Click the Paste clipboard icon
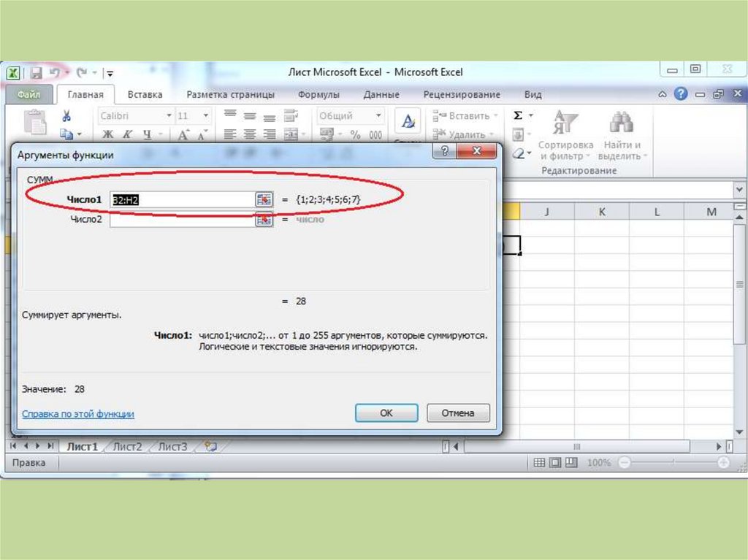Viewport: 748px width, 560px height. (x=35, y=122)
